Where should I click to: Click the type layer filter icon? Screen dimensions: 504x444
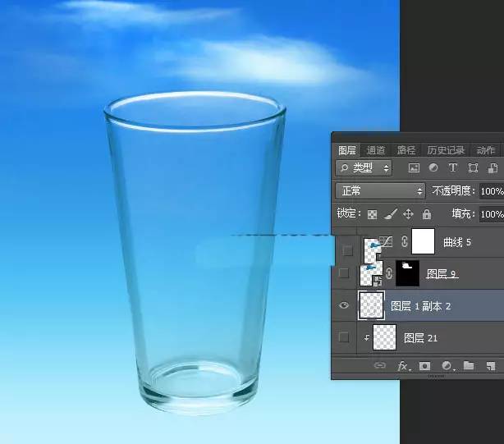pyautogui.click(x=452, y=168)
